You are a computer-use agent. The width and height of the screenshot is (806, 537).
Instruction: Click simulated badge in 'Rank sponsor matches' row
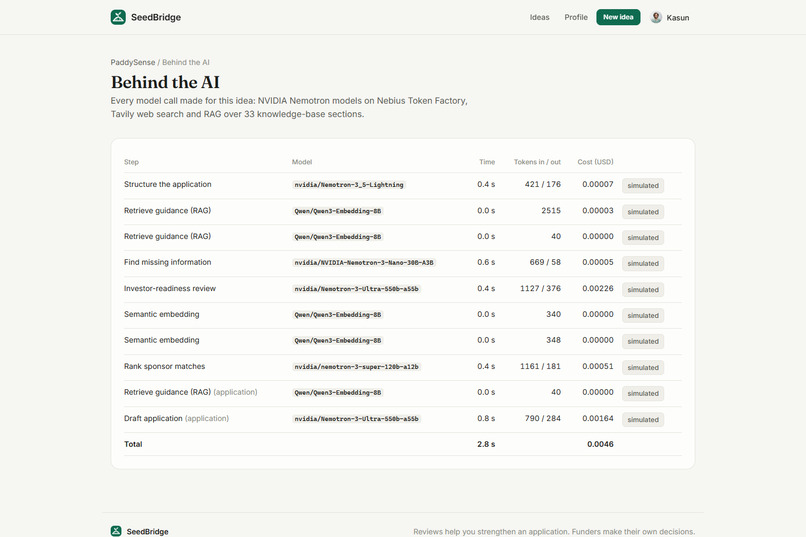pos(643,367)
